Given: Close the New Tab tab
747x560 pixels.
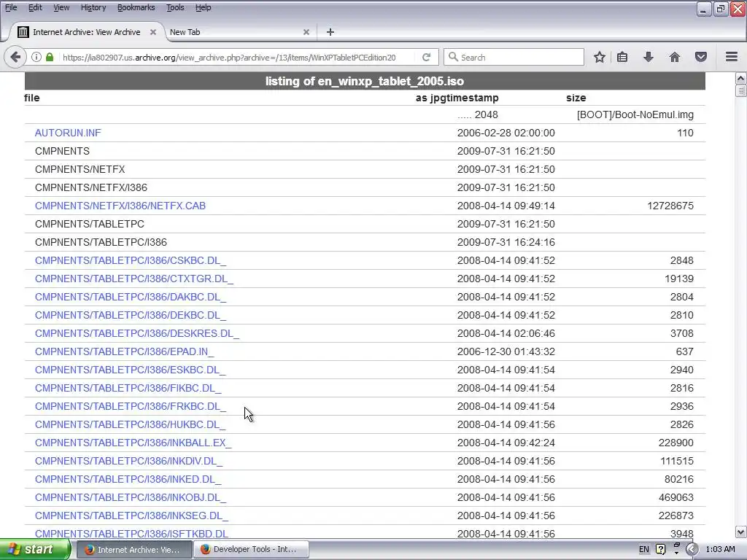Looking at the screenshot, I should click(x=306, y=32).
